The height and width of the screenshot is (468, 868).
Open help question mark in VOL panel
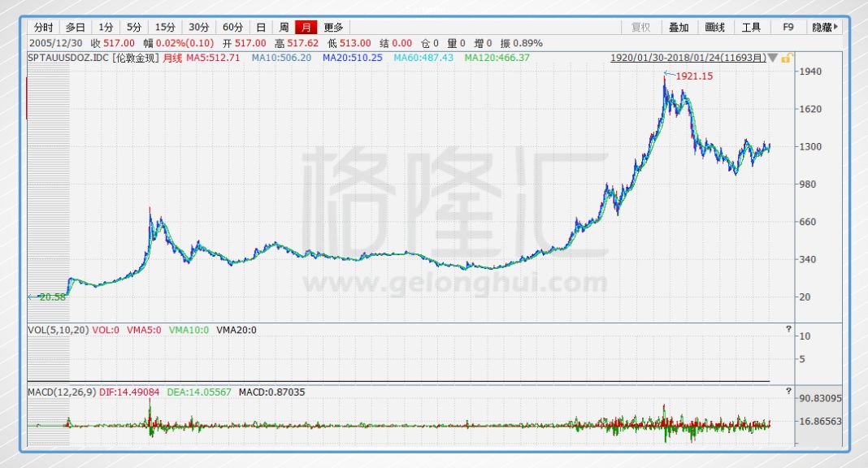coord(788,329)
